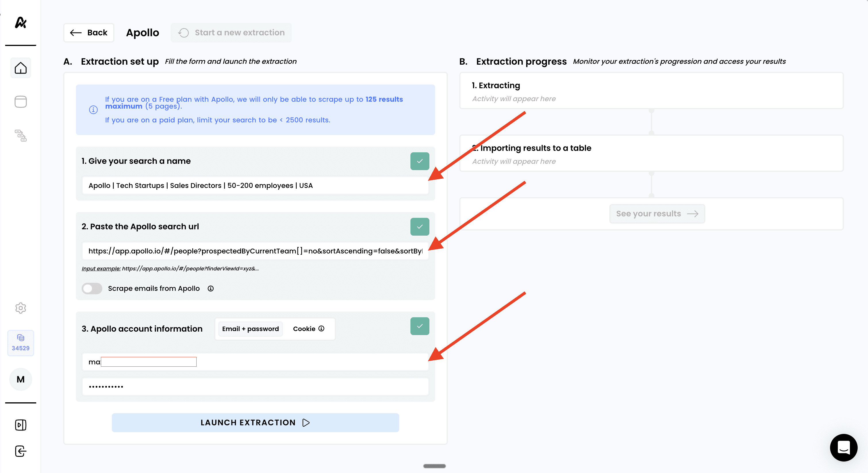Click info icon beside Scrape emails label
The image size is (868, 473).
(211, 289)
